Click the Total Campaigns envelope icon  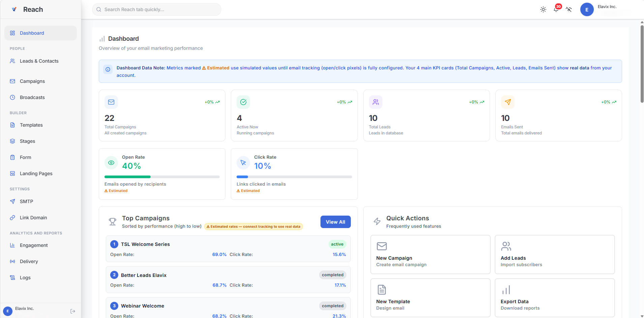coord(111,102)
